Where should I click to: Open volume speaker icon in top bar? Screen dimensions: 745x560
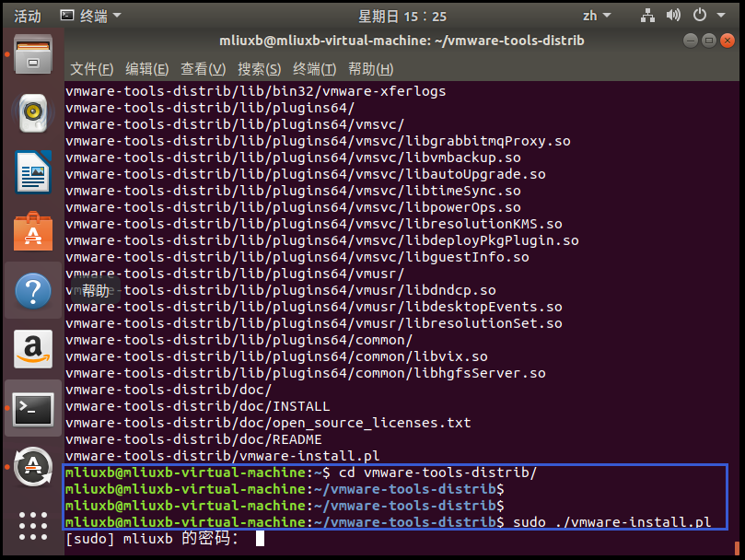[673, 16]
